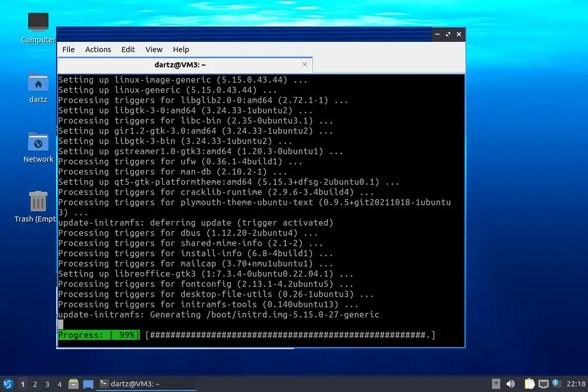Launch the file manager from the panel
588x392 pixels.
73,384
